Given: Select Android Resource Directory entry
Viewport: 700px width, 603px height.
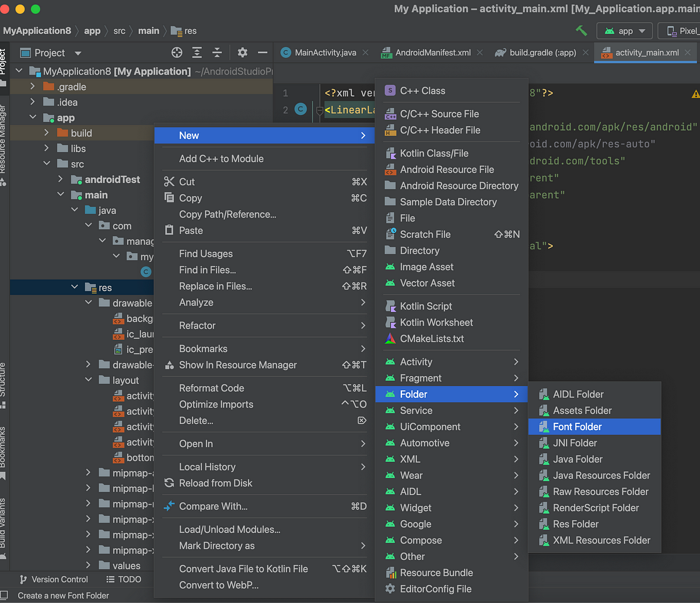Looking at the screenshot, I should 451,186.
